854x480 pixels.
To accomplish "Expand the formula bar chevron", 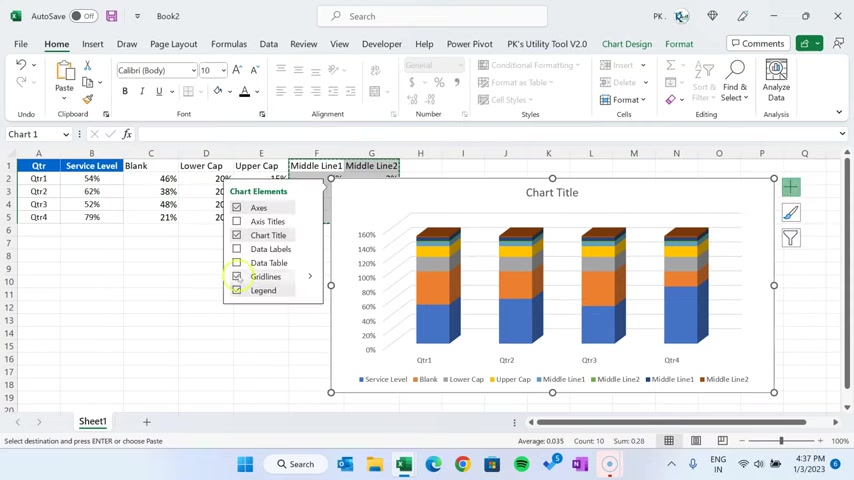I will [x=842, y=134].
